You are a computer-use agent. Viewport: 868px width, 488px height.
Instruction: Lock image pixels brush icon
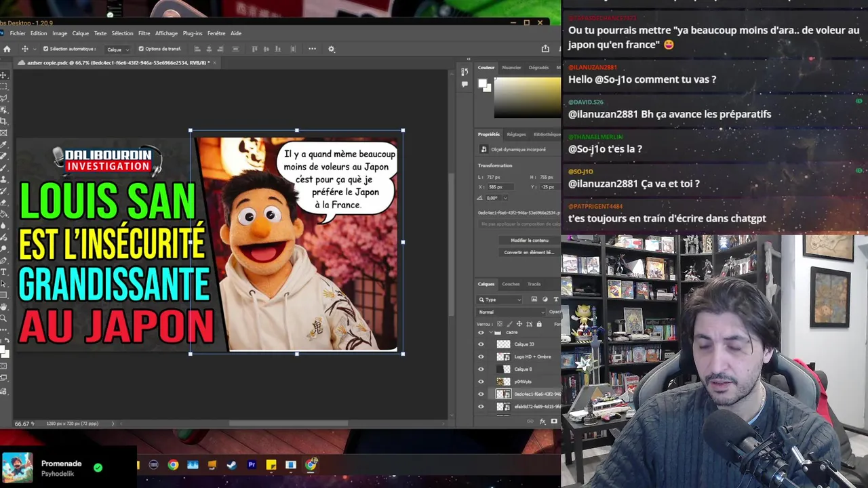(509, 324)
